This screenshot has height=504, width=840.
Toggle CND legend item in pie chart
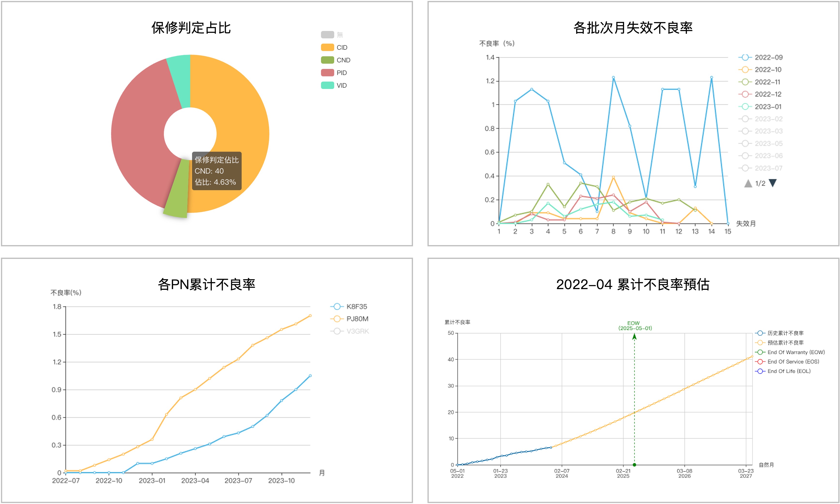[x=336, y=60]
